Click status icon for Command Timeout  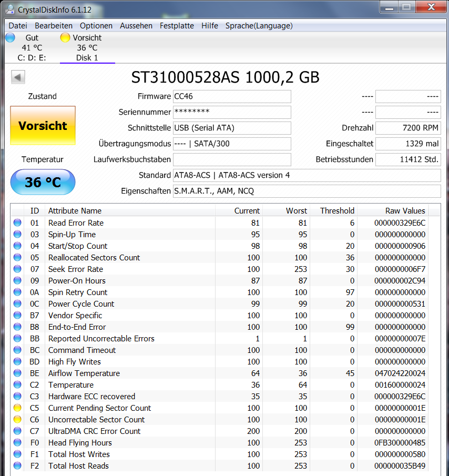(17, 350)
